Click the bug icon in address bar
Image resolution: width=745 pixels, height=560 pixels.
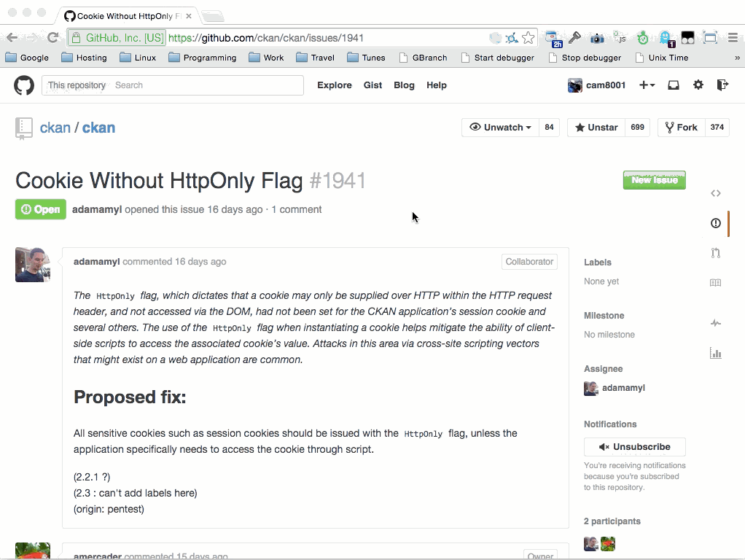click(x=511, y=38)
